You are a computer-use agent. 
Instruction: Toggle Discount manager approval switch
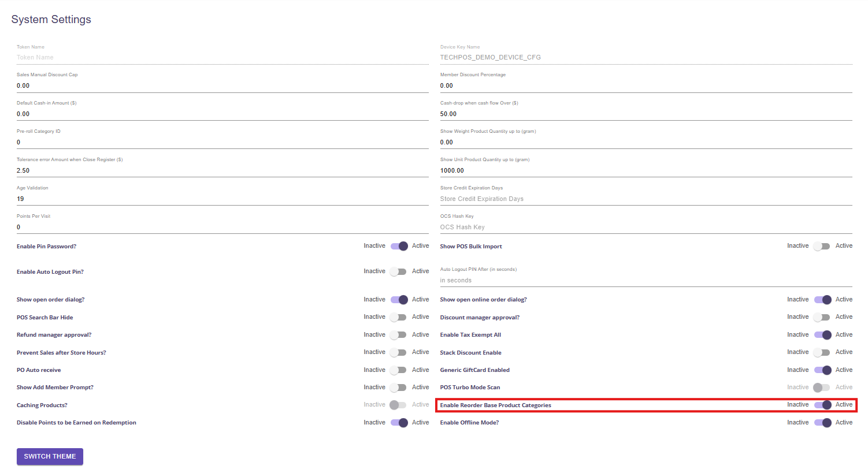click(822, 317)
